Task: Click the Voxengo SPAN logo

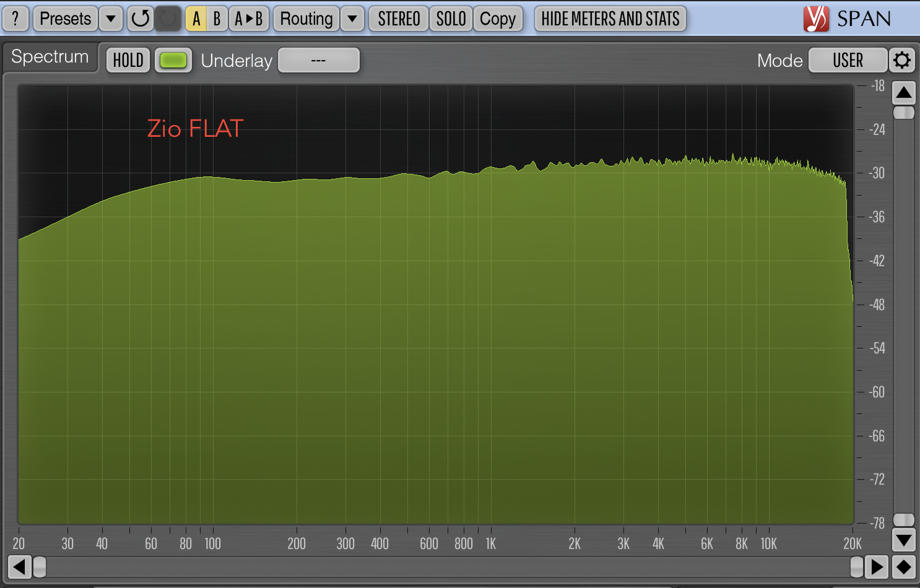Action: pos(847,19)
